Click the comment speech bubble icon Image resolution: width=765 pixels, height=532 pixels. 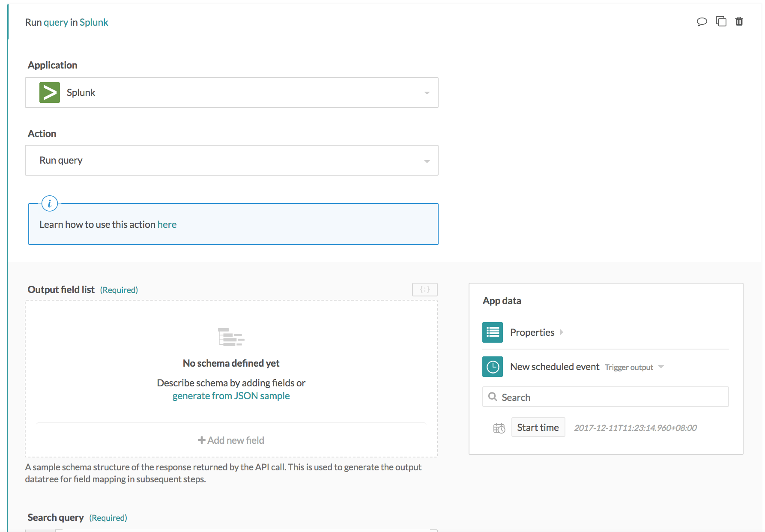(x=702, y=21)
